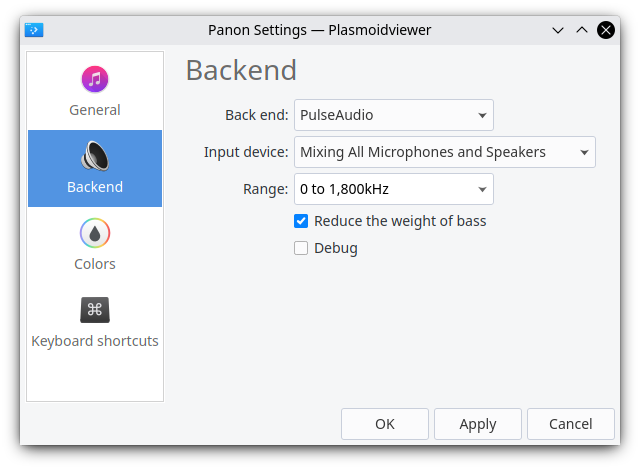The height and width of the screenshot is (469, 640).
Task: Open the Range 0 to 1,800kHz dropdown
Action: tap(393, 189)
